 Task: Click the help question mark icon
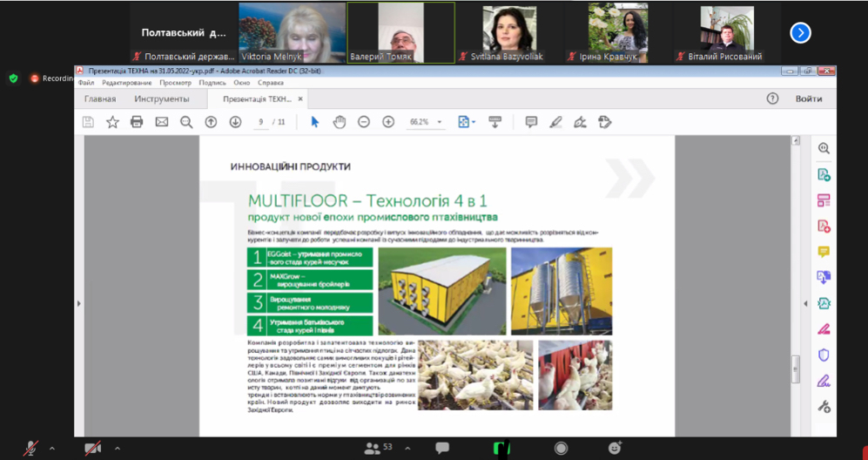(x=772, y=98)
